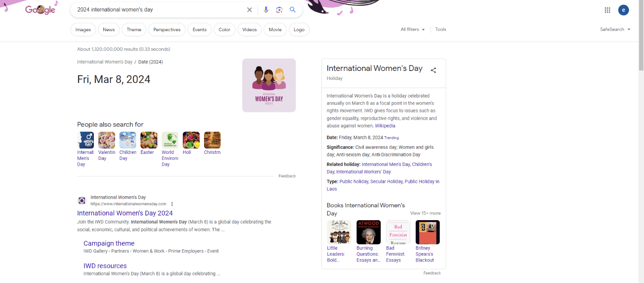Open Burning Questions book cover

[x=369, y=232]
